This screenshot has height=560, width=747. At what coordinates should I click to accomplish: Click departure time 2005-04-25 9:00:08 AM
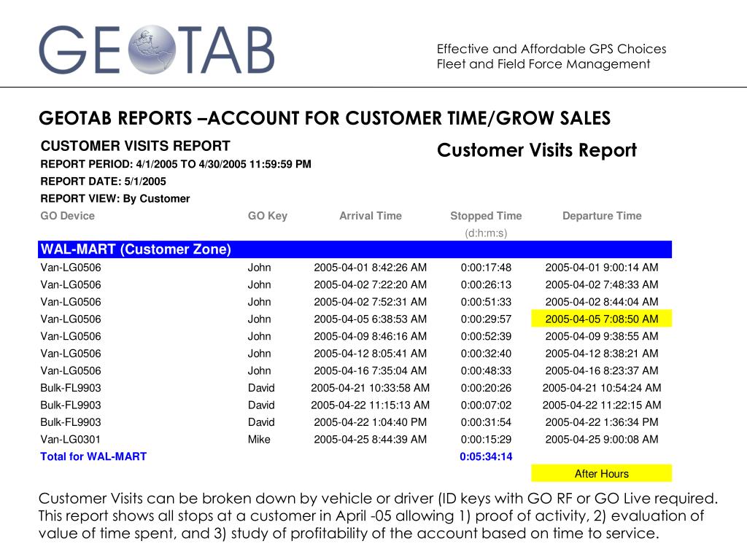602,439
